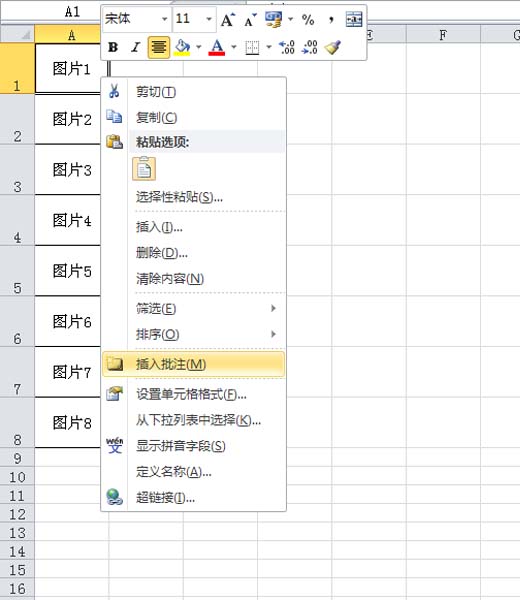
Task: Open the fill color dropdown arrow
Action: click(x=199, y=47)
